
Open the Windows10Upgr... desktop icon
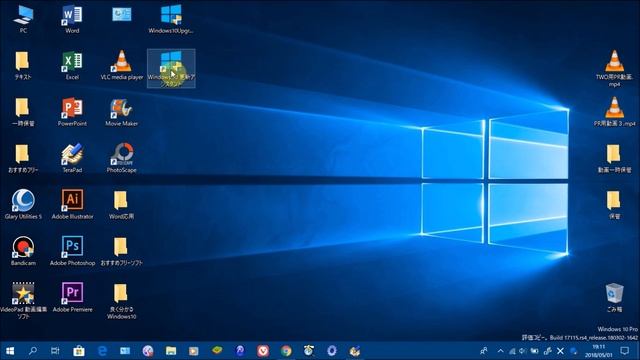click(x=171, y=19)
